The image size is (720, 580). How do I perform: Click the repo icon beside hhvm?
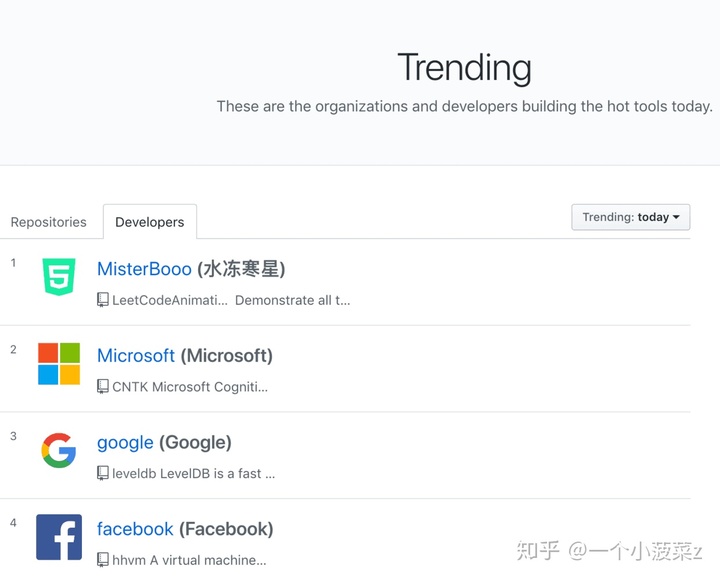pyautogui.click(x=103, y=560)
